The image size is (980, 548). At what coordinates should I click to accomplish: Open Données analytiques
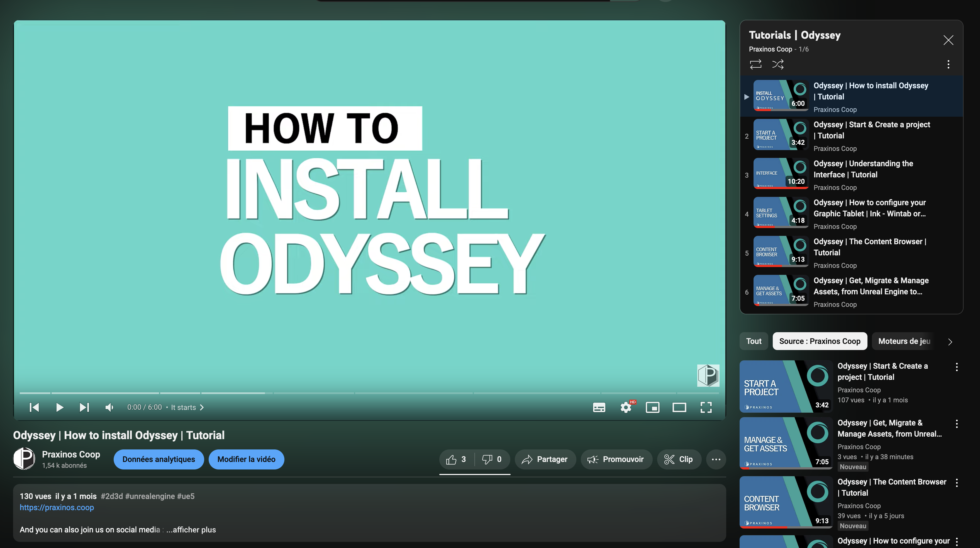[x=159, y=459]
